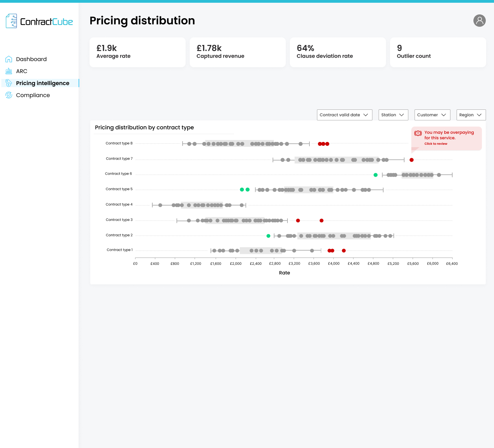Click the green outlier dot on Contract type 6
Image resolution: width=494 pixels, height=448 pixels.
coord(376,175)
